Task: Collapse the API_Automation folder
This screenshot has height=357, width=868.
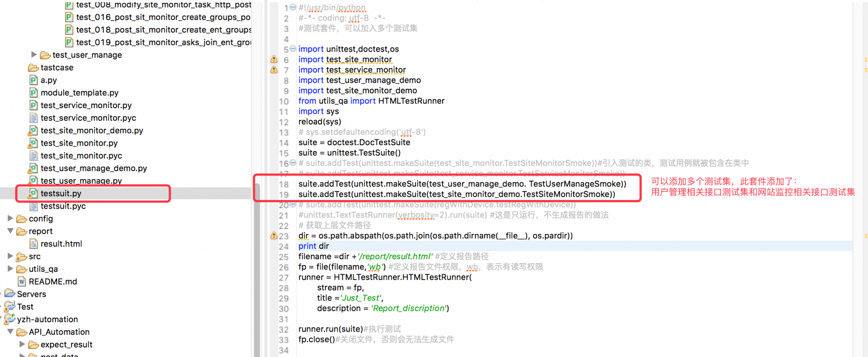Action: click(x=10, y=332)
